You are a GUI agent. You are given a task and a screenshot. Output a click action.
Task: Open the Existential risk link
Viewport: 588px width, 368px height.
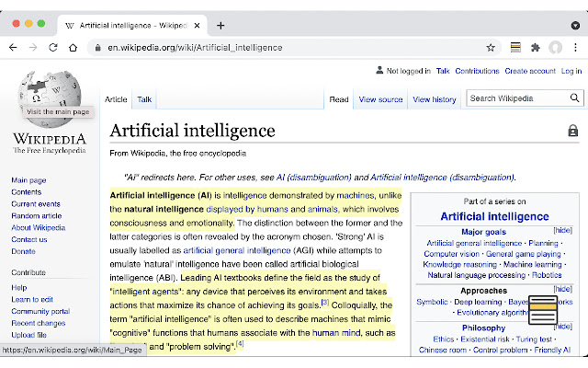point(485,339)
